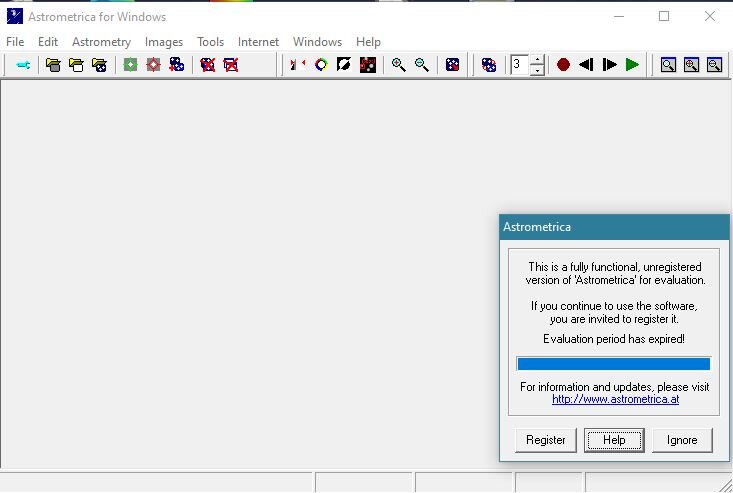Maximize the Astrometrica for Windows window
This screenshot has height=493, width=733.
(x=664, y=16)
